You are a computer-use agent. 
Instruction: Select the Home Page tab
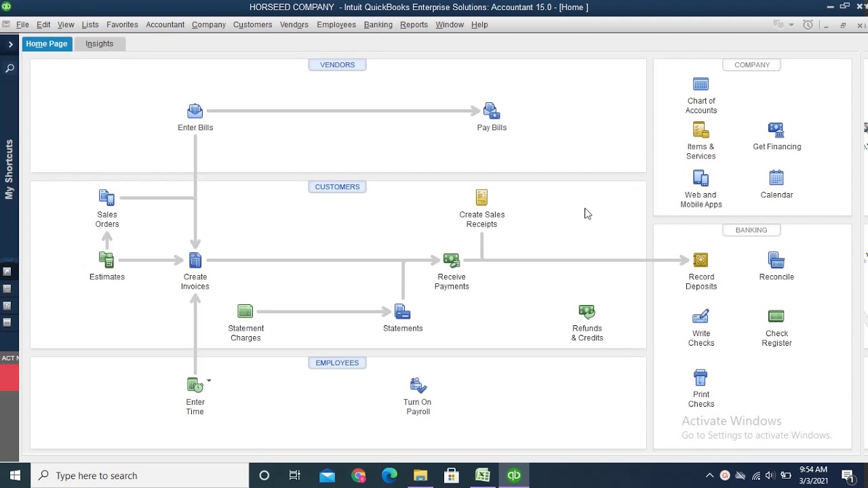coord(47,43)
